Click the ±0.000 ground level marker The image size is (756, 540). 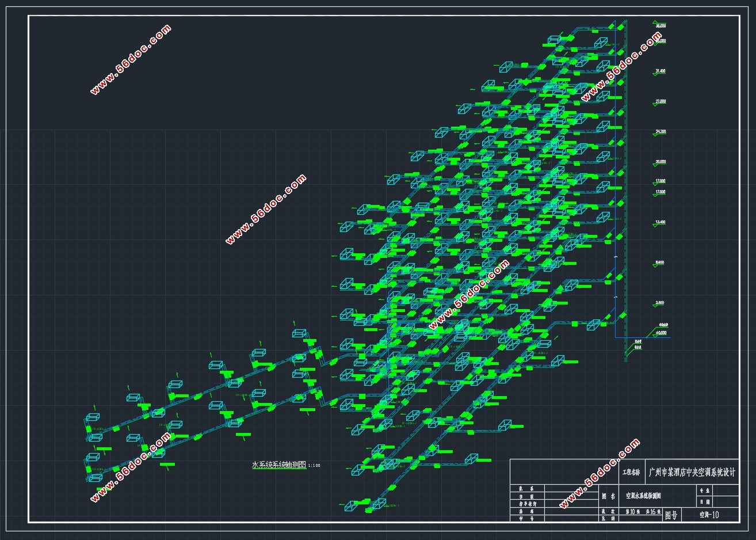660,333
